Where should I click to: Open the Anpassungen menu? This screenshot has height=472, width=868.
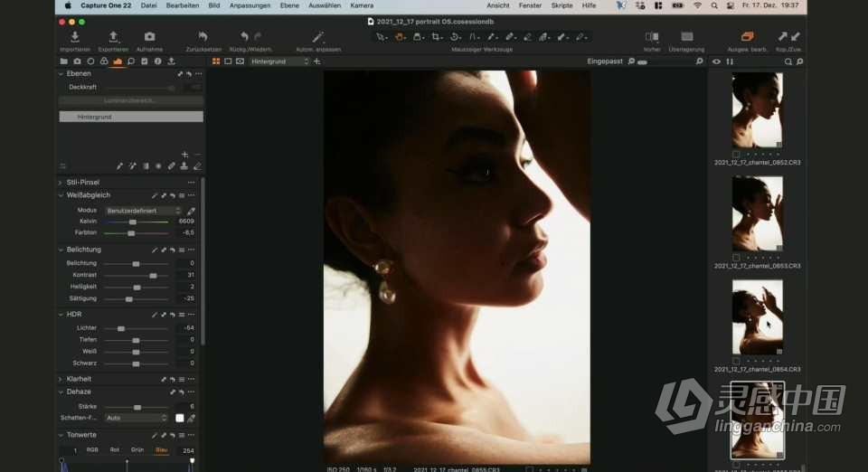click(250, 5)
